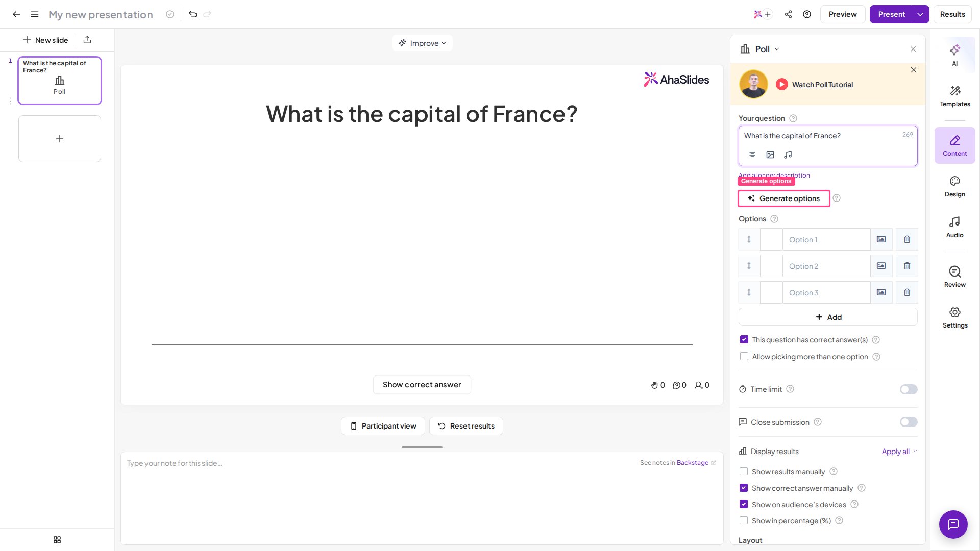
Task: Open the help question mark icon in header
Action: tap(807, 14)
